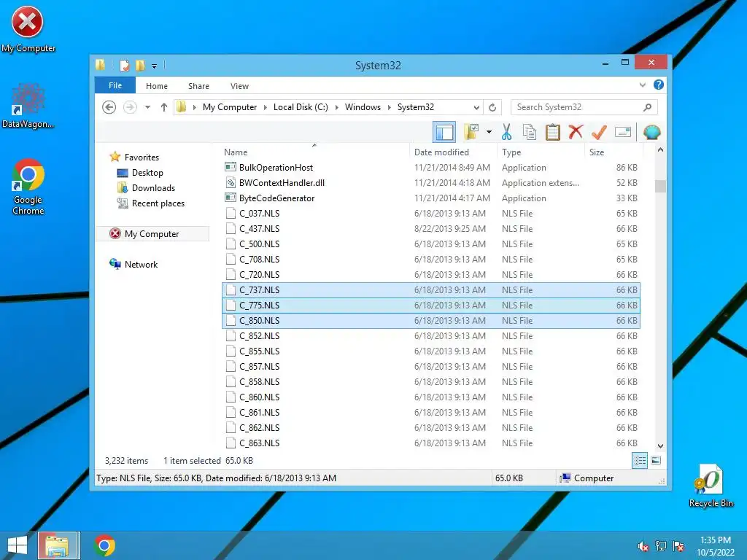This screenshot has height=560, width=747.
Task: Open Recent places under Favorites
Action: [x=158, y=203]
